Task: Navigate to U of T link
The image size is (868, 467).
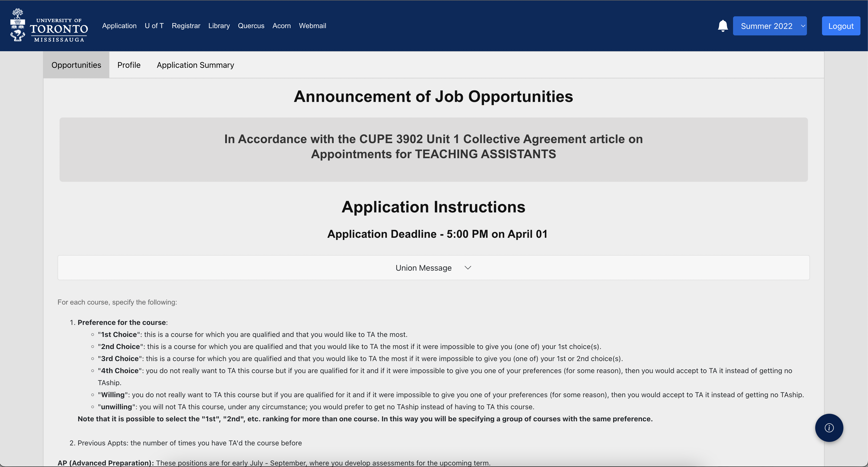Action: pyautogui.click(x=154, y=26)
